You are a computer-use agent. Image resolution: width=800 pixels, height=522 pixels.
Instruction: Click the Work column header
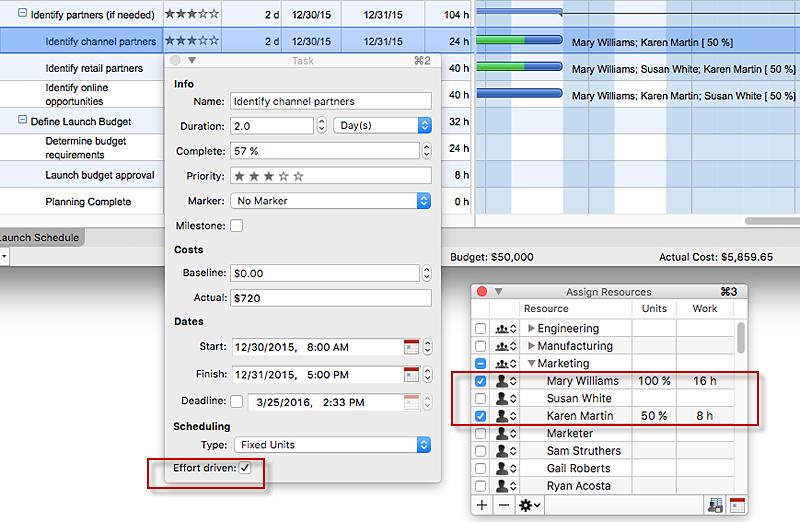tap(704, 309)
